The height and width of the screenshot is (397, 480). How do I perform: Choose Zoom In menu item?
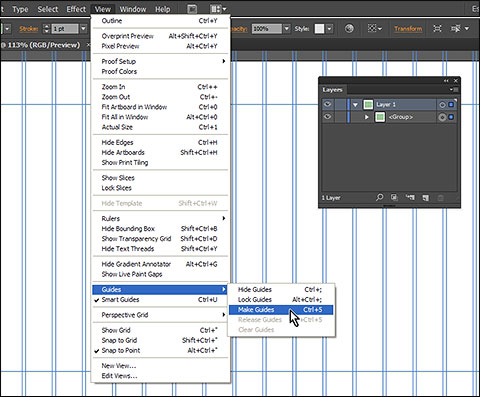click(159, 87)
